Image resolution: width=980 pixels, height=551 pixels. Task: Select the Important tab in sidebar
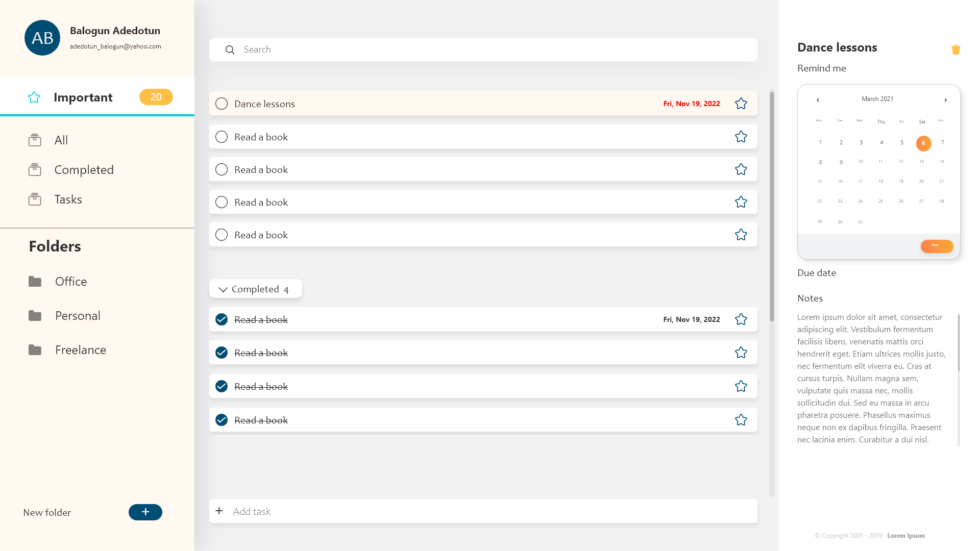pos(83,97)
